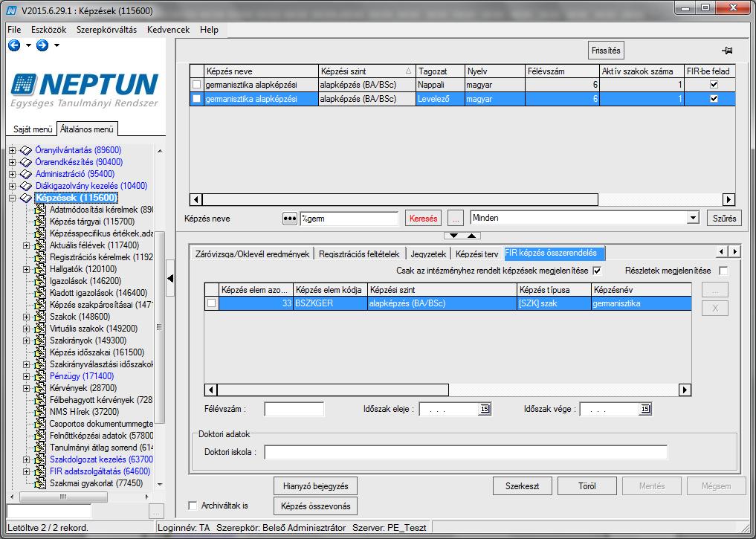
Task: Open the back history dropdown arrow
Action: (x=28, y=45)
